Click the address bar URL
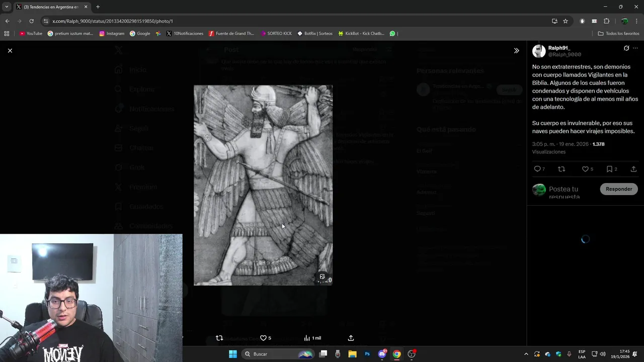This screenshot has width=644, height=362. tap(113, 21)
